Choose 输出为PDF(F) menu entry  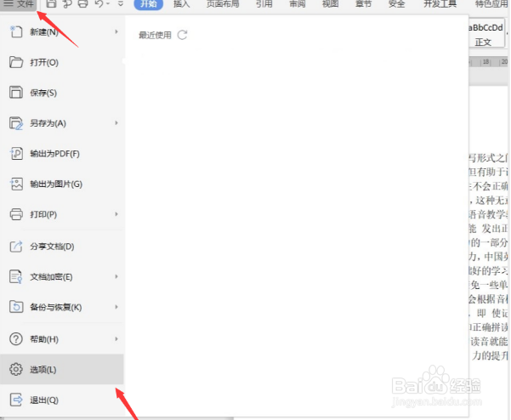coord(62,154)
